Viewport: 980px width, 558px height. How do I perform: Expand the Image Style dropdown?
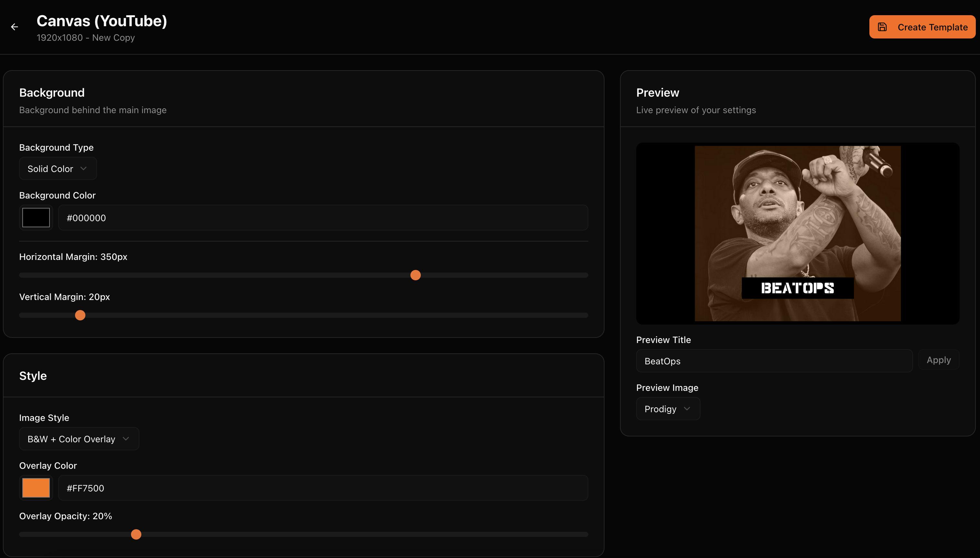79,439
